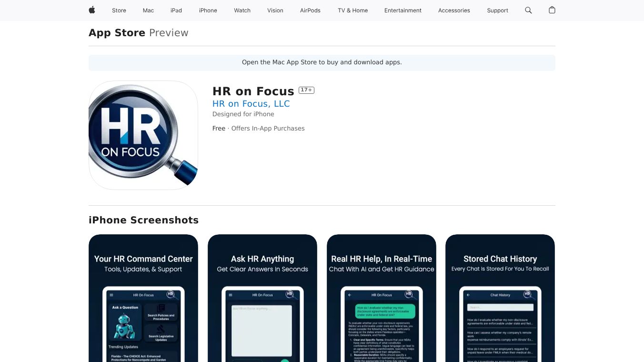Click the iPhone Screenshots heading
The image size is (644, 362).
[x=144, y=220]
